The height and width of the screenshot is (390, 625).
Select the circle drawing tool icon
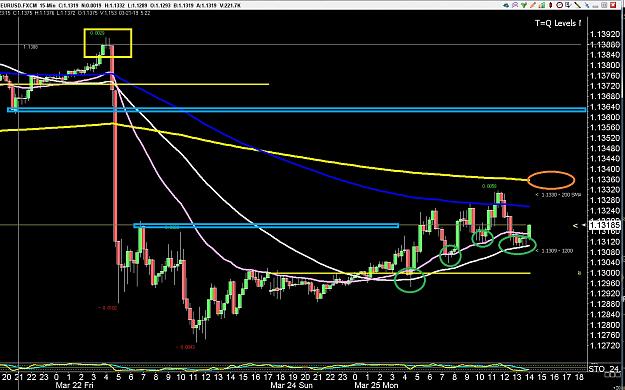tap(560, 5)
